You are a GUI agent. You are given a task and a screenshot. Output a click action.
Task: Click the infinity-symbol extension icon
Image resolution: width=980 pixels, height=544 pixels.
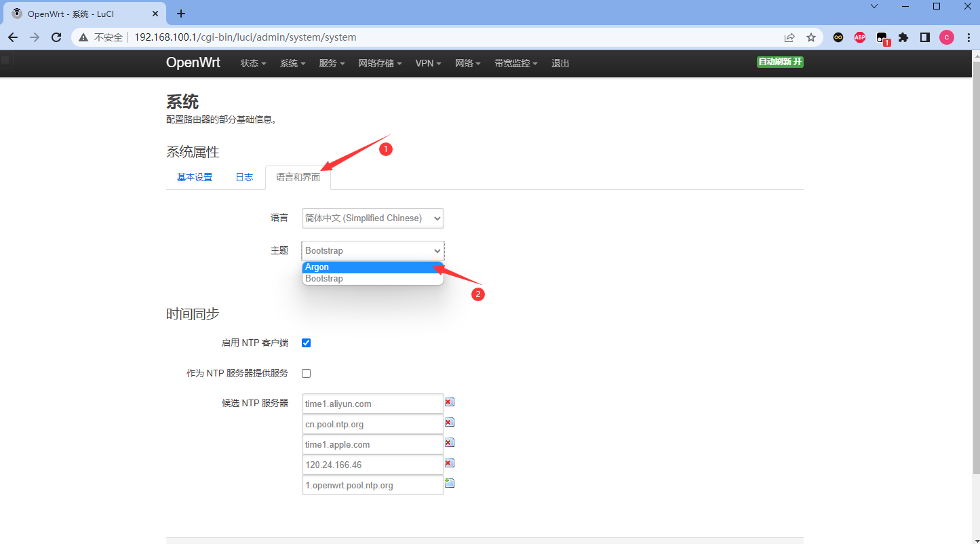(x=838, y=37)
